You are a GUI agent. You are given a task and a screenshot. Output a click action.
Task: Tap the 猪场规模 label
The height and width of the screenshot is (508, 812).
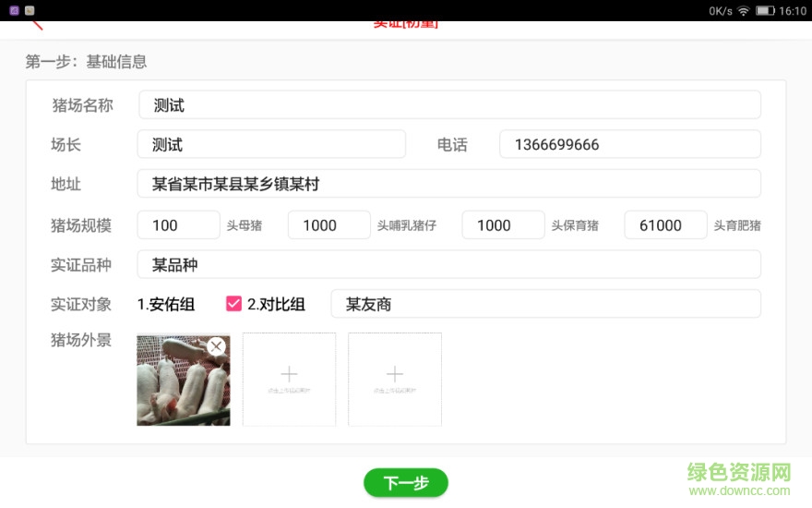(x=81, y=225)
